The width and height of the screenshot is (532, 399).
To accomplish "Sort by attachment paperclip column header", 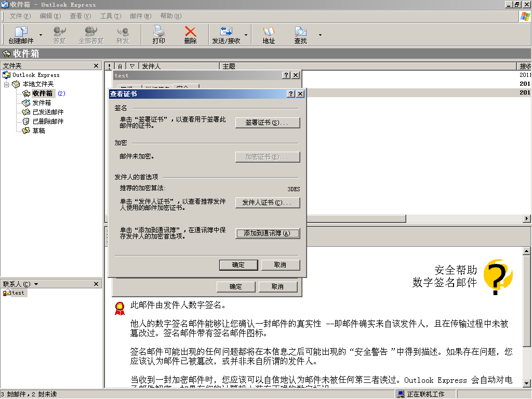I will coord(120,66).
